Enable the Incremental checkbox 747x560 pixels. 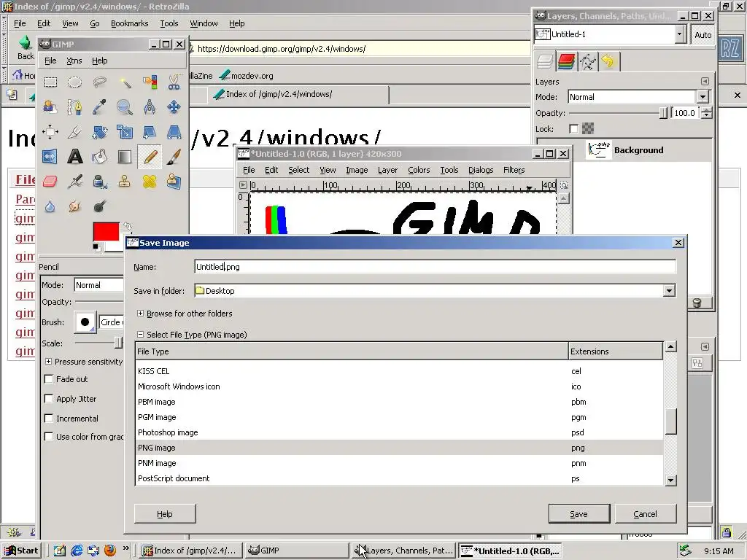pos(49,418)
